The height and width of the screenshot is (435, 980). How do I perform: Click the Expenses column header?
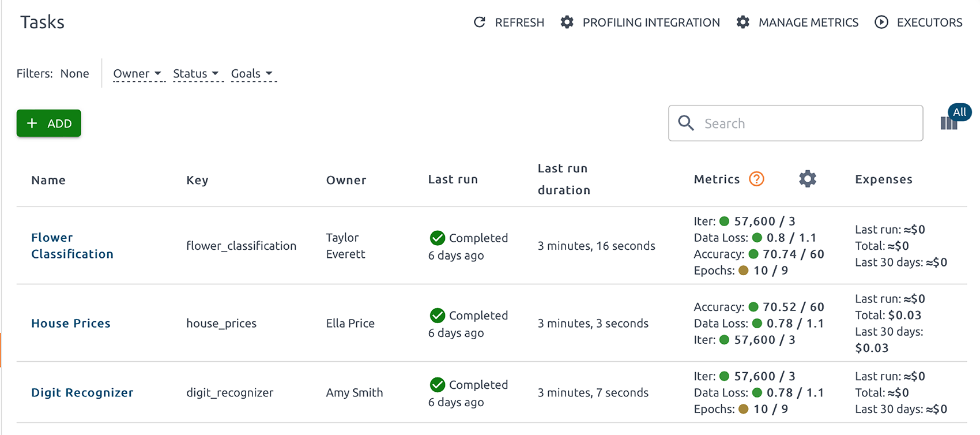pyautogui.click(x=884, y=179)
